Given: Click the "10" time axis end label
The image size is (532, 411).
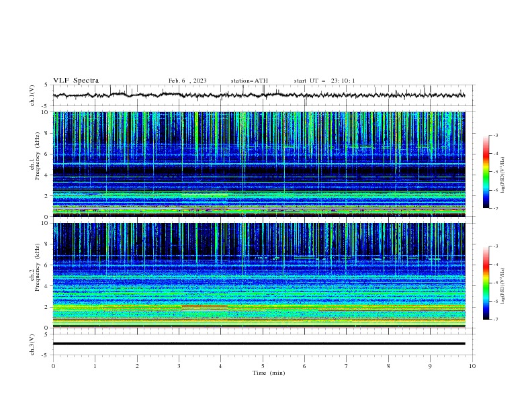Looking at the screenshot, I should click(x=472, y=366).
